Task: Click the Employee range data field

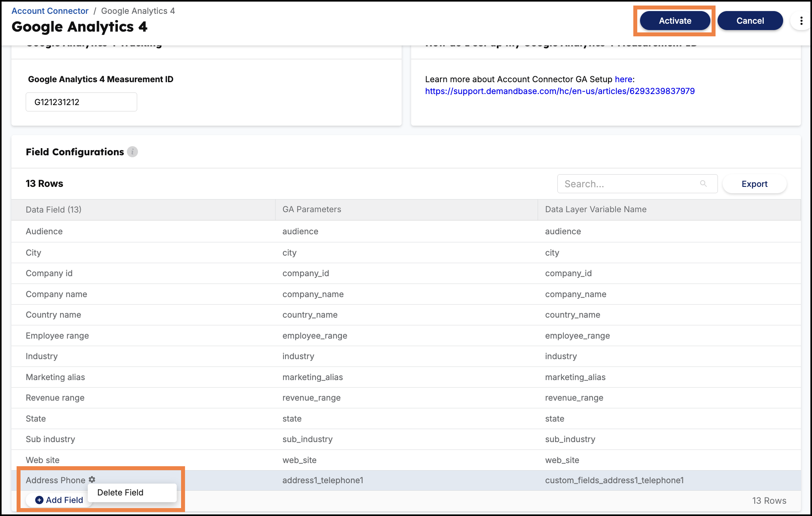Action: [x=57, y=336]
